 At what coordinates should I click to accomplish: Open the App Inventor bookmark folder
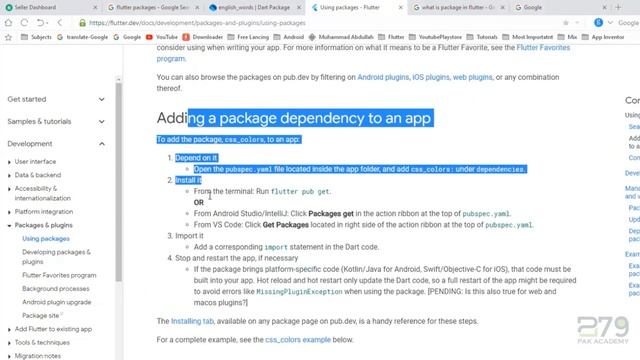(x=603, y=37)
